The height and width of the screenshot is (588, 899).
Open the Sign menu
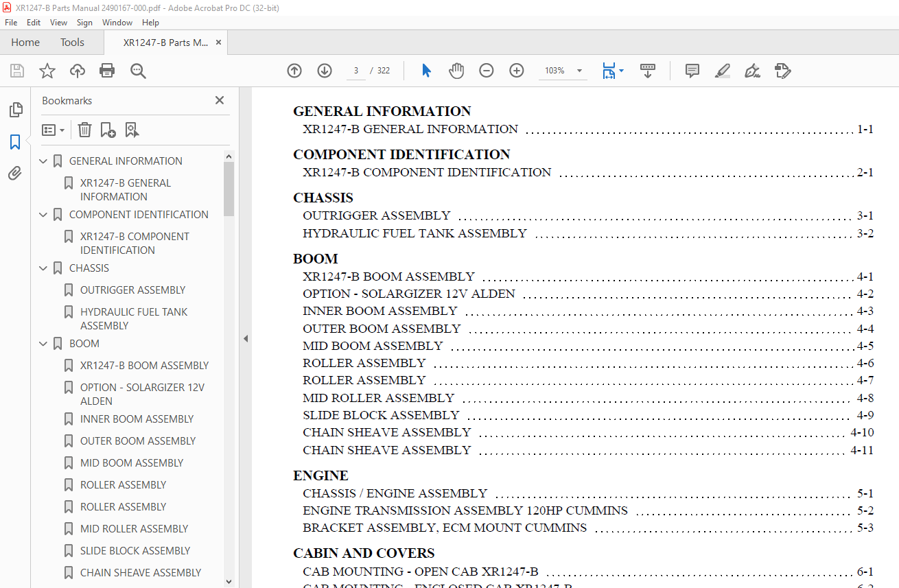pyautogui.click(x=84, y=23)
